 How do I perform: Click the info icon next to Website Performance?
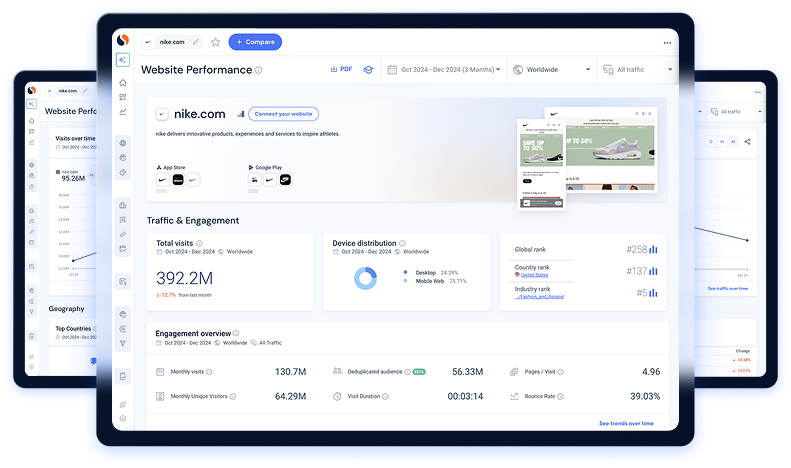[258, 70]
